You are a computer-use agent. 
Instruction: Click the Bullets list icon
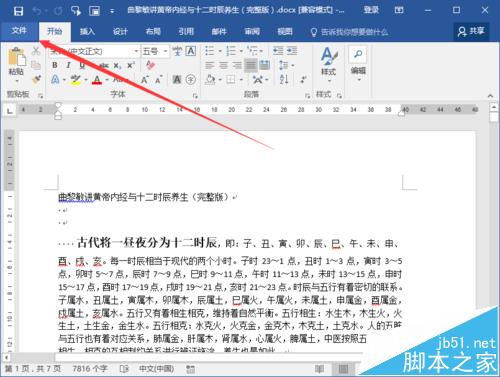[x=209, y=51]
